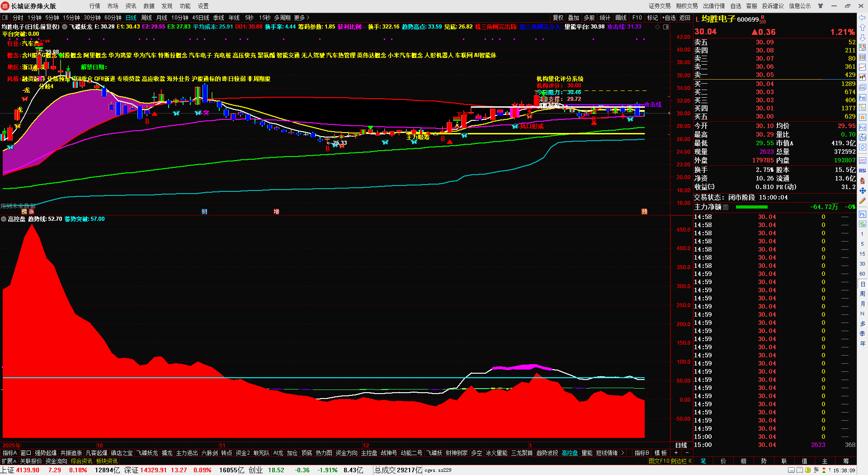Expand more indicator tabs with the > arrow
The width and height of the screenshot is (868, 475).
coord(623,453)
